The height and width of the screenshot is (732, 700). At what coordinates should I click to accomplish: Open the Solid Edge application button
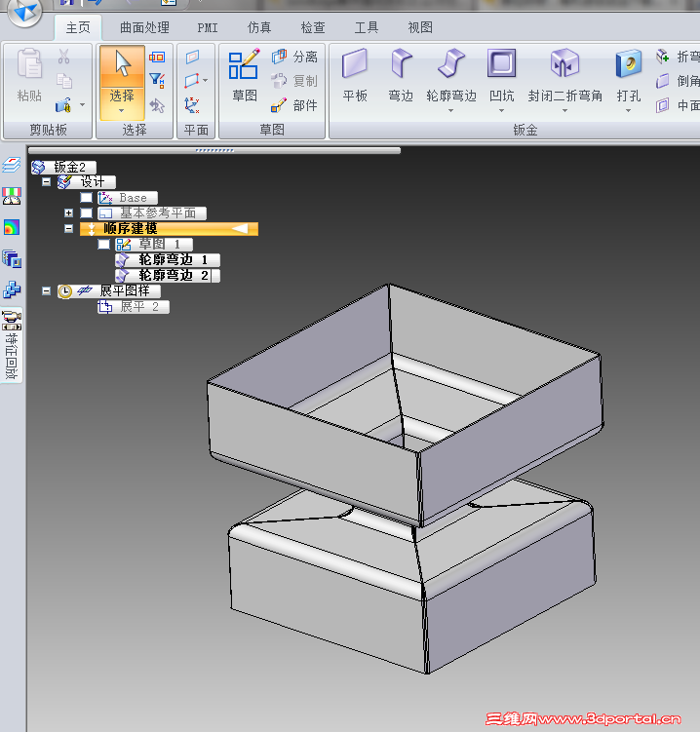click(x=24, y=12)
